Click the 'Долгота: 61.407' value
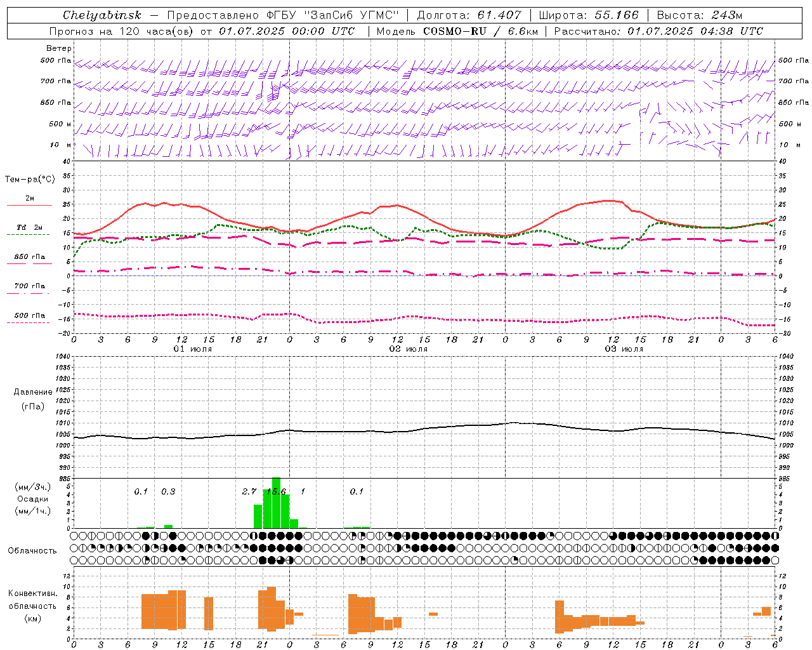This screenshot has width=812, height=650. pos(469,15)
